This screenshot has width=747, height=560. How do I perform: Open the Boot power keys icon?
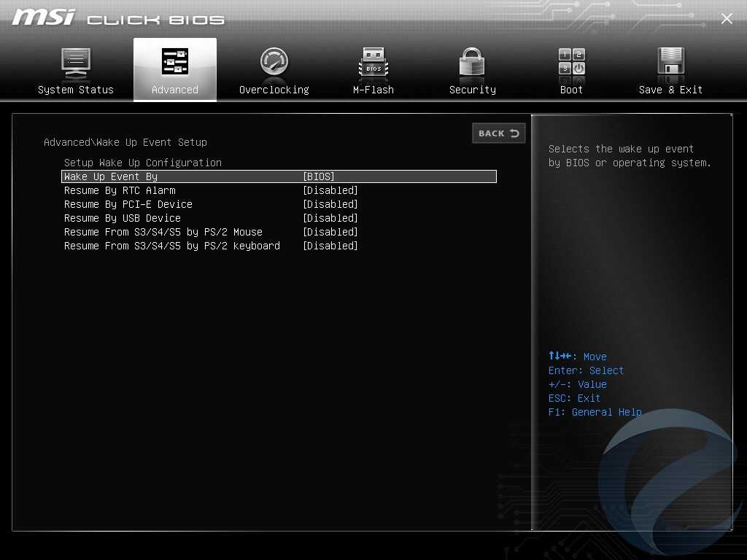point(571,63)
